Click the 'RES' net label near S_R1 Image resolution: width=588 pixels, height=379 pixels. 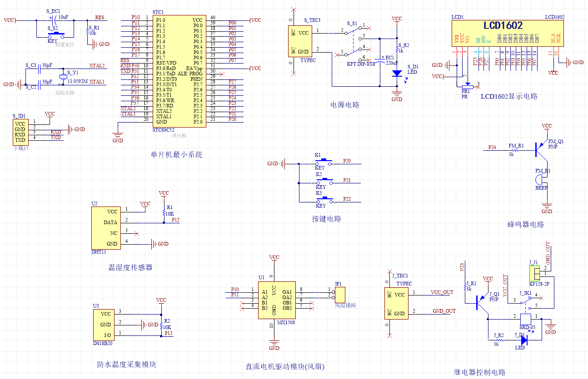tap(100, 17)
